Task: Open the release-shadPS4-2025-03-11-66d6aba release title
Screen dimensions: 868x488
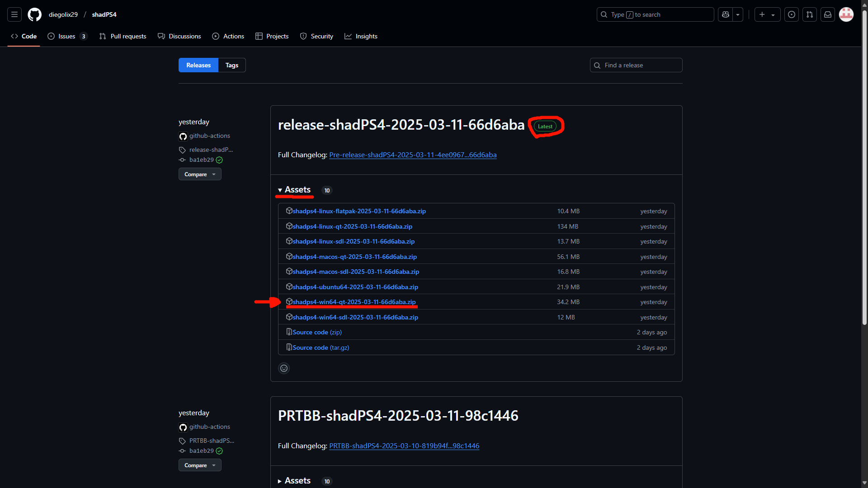Action: click(401, 125)
